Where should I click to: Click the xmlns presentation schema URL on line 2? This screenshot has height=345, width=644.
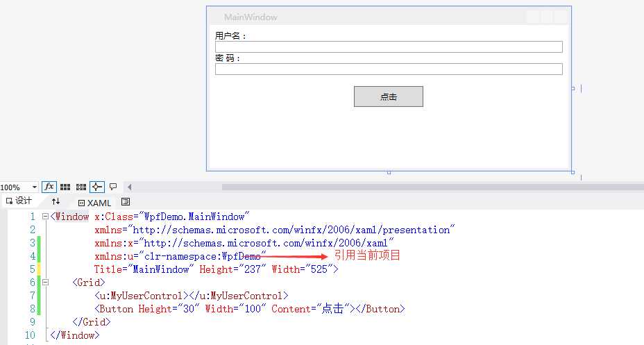(x=294, y=230)
